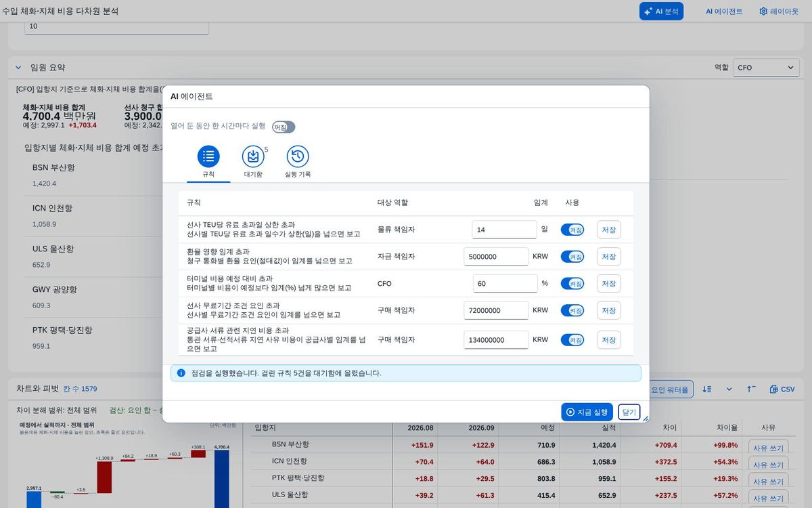Viewport: 812px width, 508px height.
Task: Switch to the 규칙 tab
Action: 208,162
